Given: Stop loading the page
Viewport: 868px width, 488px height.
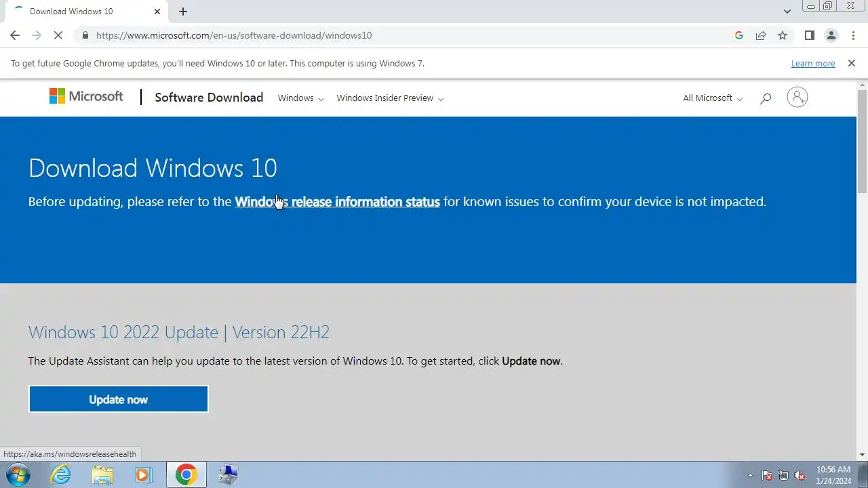Looking at the screenshot, I should [58, 35].
